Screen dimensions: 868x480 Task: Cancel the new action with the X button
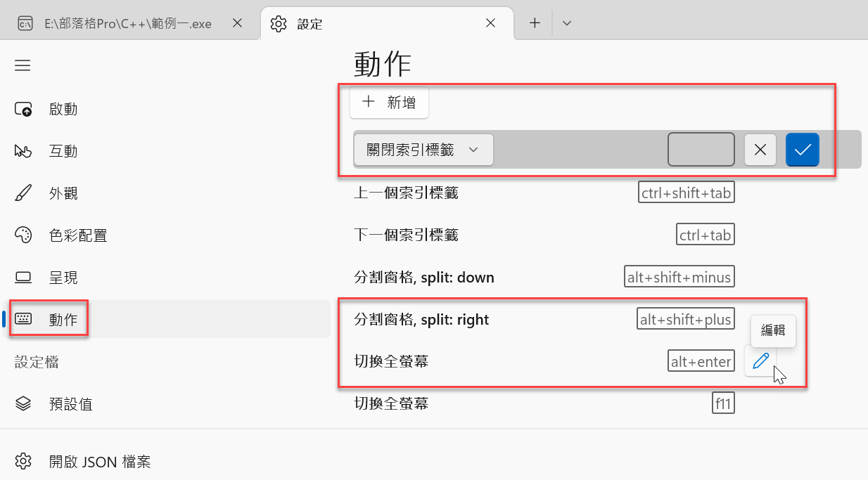coord(760,150)
